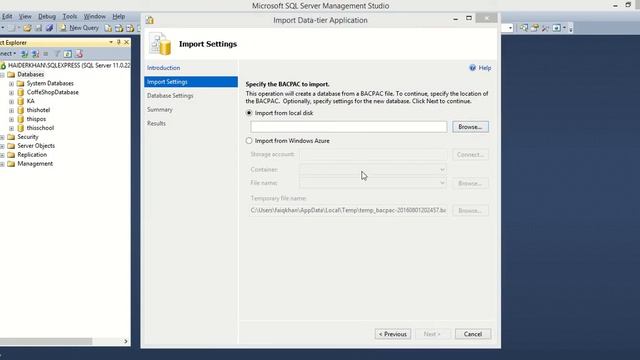
Task: Click the Stop square icon in Object Explorer
Action: click(x=46, y=54)
